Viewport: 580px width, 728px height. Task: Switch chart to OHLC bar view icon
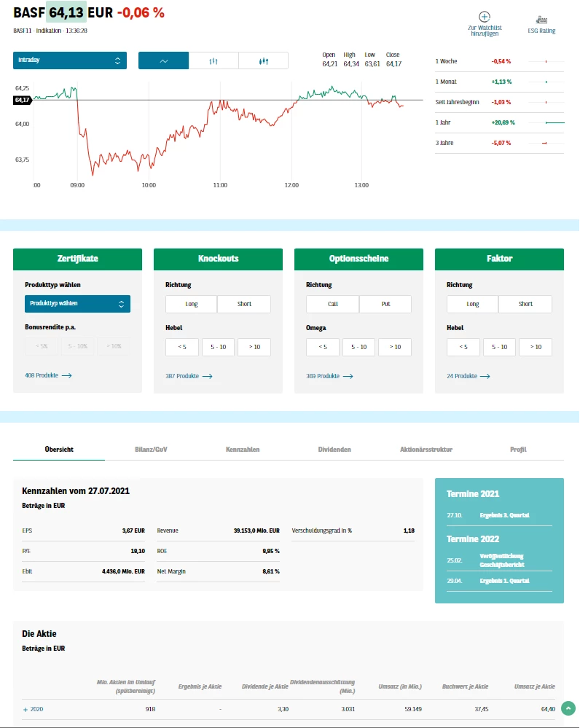(213, 60)
